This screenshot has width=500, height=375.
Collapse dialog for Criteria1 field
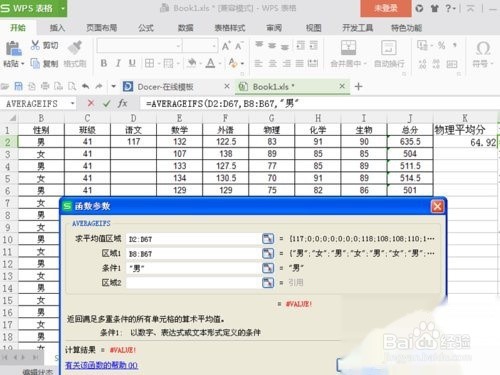pyautogui.click(x=268, y=268)
